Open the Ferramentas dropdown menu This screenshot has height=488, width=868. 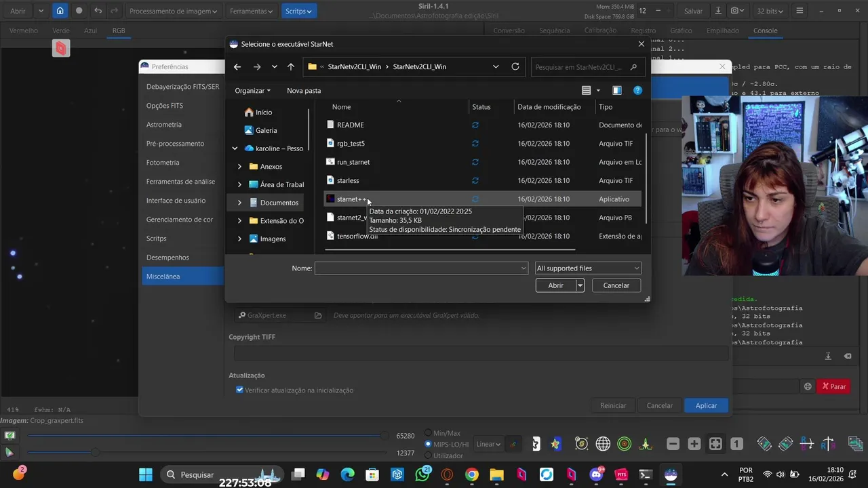pyautogui.click(x=251, y=11)
